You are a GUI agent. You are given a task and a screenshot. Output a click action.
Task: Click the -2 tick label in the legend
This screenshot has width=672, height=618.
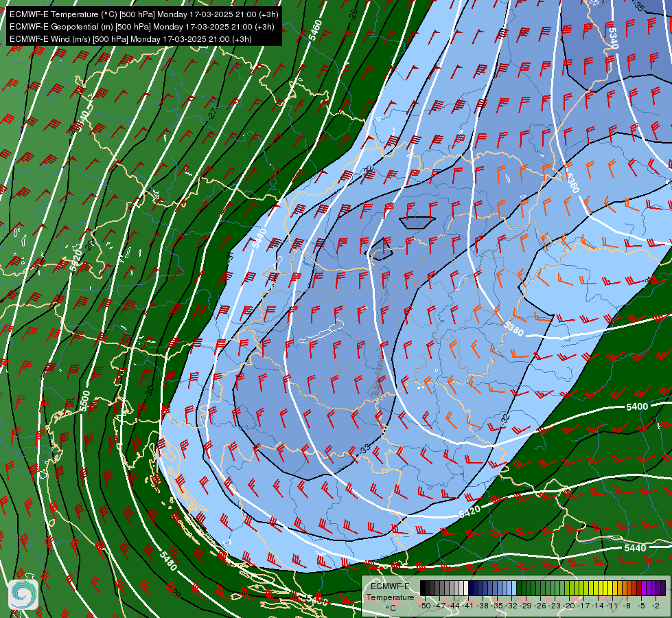tap(656, 606)
